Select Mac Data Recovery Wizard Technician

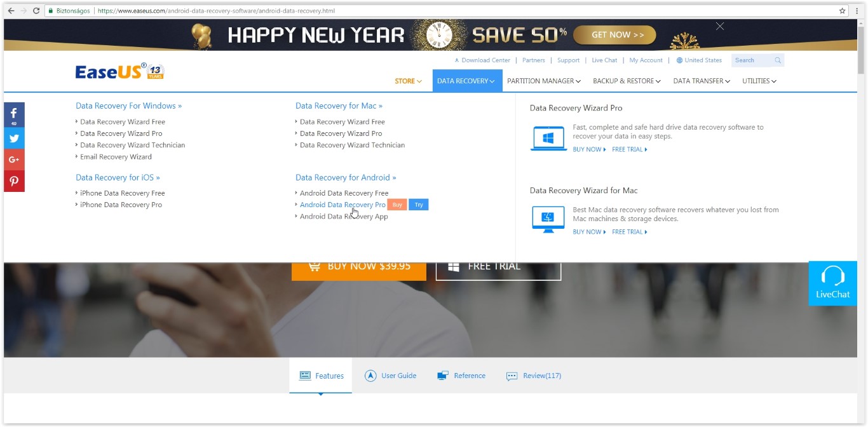click(x=353, y=145)
